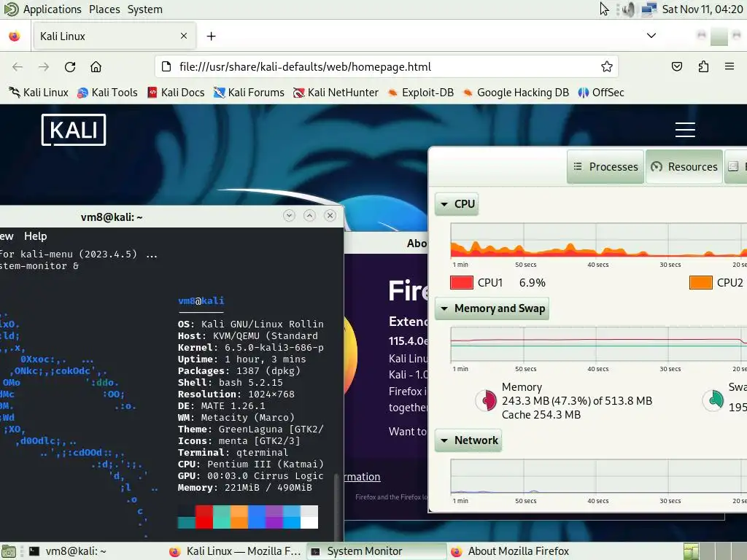
Task: Switch to Resources tab in System Monitor
Action: coord(684,167)
